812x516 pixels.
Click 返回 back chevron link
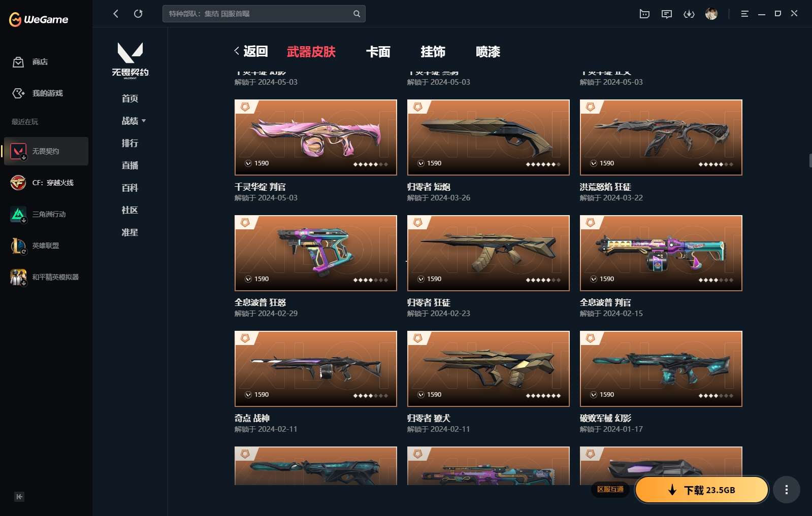[251, 51]
